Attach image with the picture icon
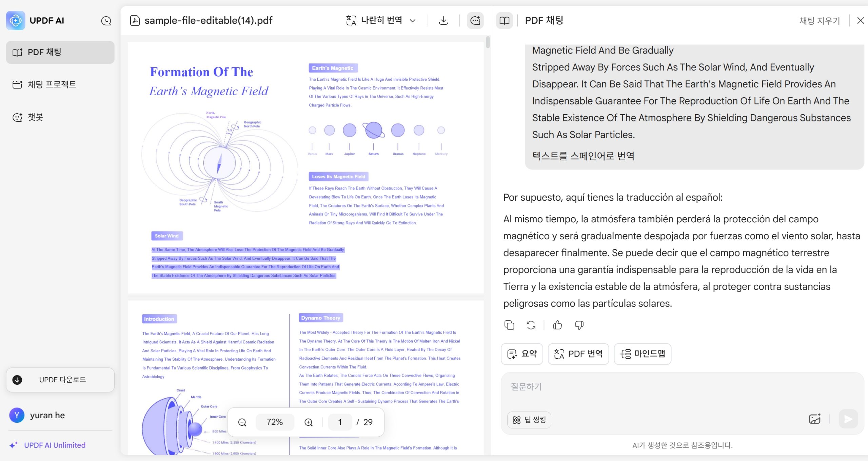868x461 pixels. 814,419
